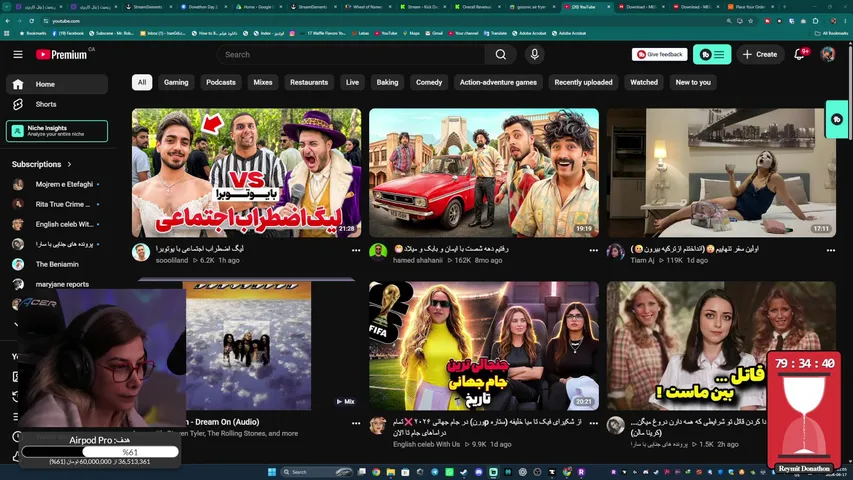Open the Tiam Aj video thumbnail

[721, 173]
